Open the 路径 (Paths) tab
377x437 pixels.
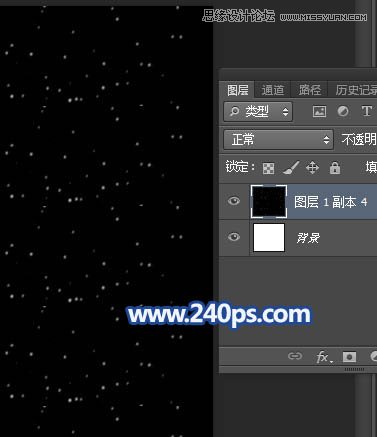coord(310,90)
